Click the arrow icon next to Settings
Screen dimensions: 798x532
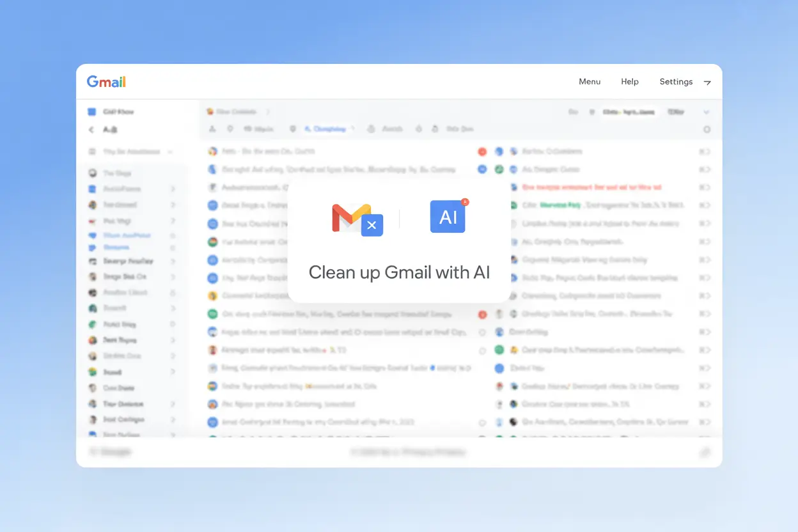(x=707, y=82)
